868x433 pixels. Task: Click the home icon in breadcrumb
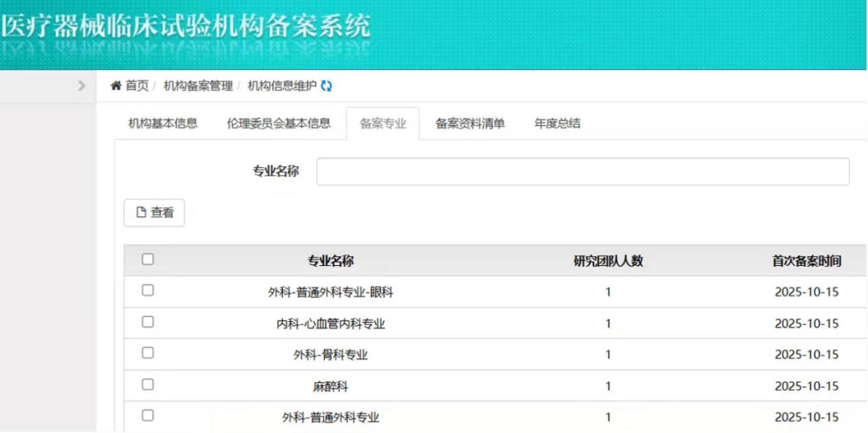click(116, 86)
